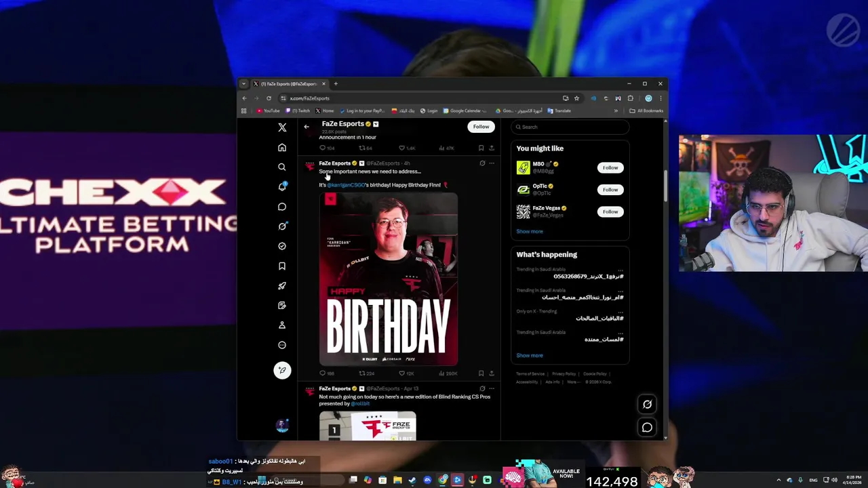The image size is (868, 488).
Task: Open the 'Log in to your PayP...' bookmark
Action: tap(361, 110)
